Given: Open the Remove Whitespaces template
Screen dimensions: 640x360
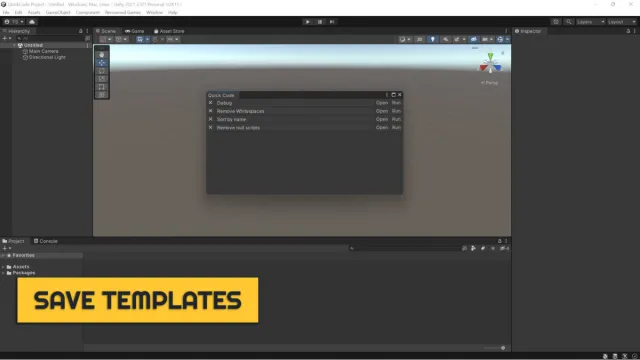Looking at the screenshot, I should click(382, 111).
